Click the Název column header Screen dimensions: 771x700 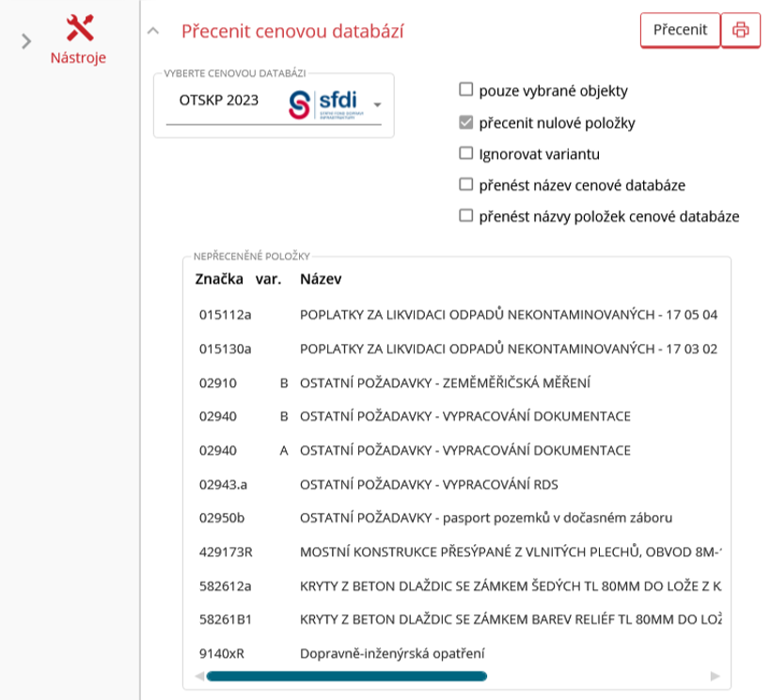point(321,279)
